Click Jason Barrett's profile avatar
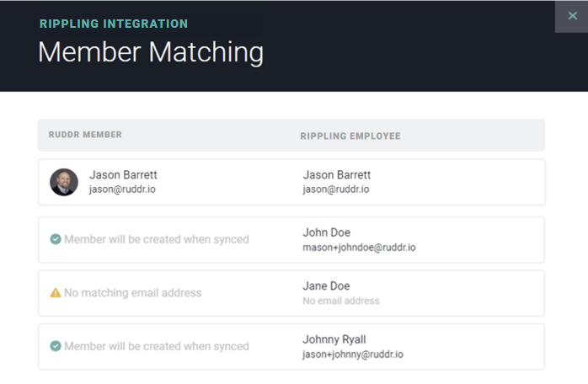 pos(64,182)
